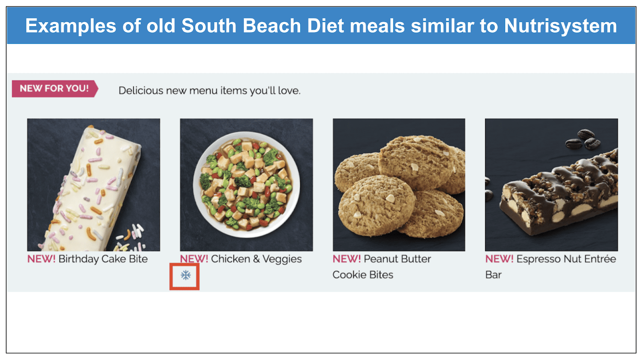
Task: Click the word 'Bar' under Espresso Nut Entrée
Action: pos(493,275)
